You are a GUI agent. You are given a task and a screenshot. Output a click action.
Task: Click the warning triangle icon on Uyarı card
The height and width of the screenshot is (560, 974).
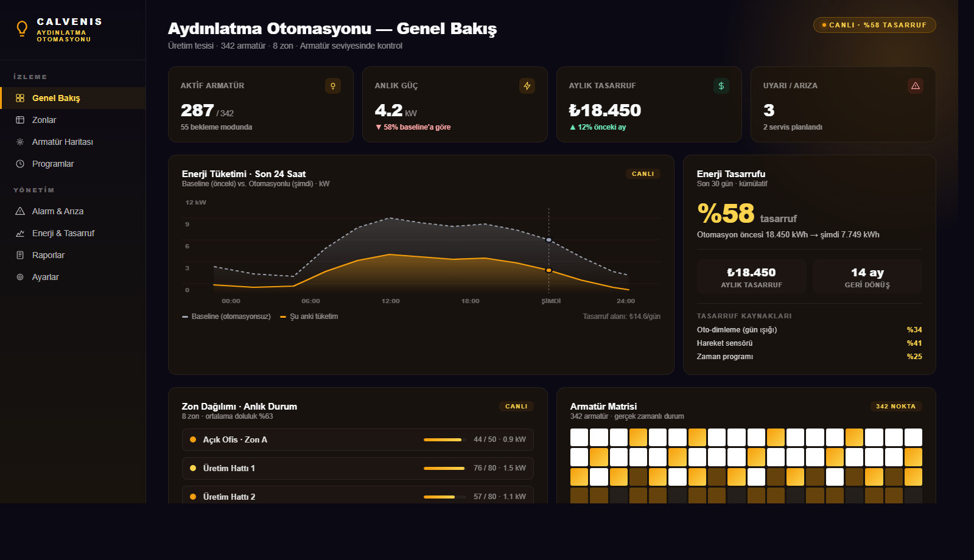click(915, 86)
